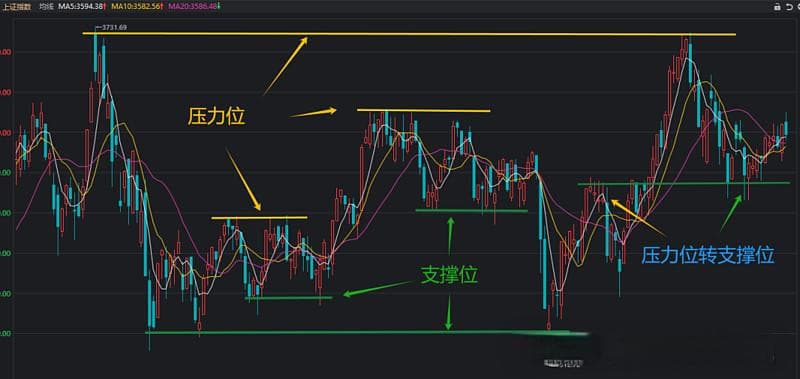Click the 3731.69 high price marker
The image size is (800, 379).
114,28
